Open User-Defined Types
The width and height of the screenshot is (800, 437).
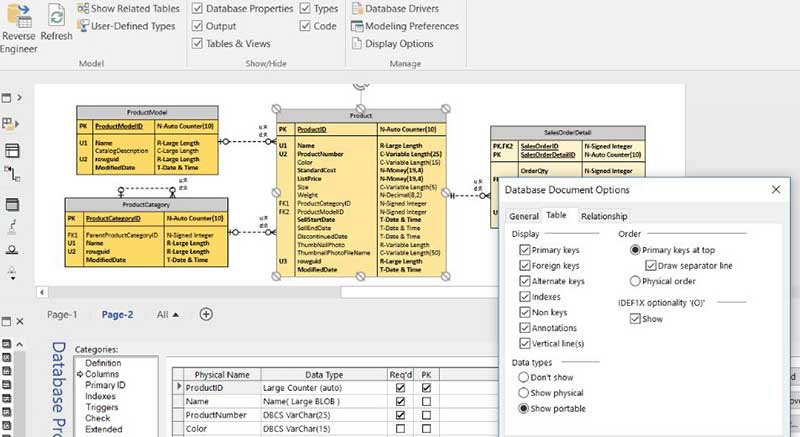[126, 26]
